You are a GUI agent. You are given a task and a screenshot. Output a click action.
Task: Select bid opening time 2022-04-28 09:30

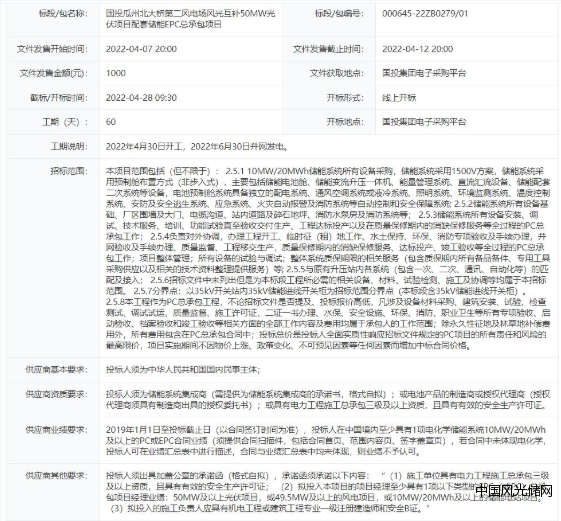pyautogui.click(x=141, y=98)
